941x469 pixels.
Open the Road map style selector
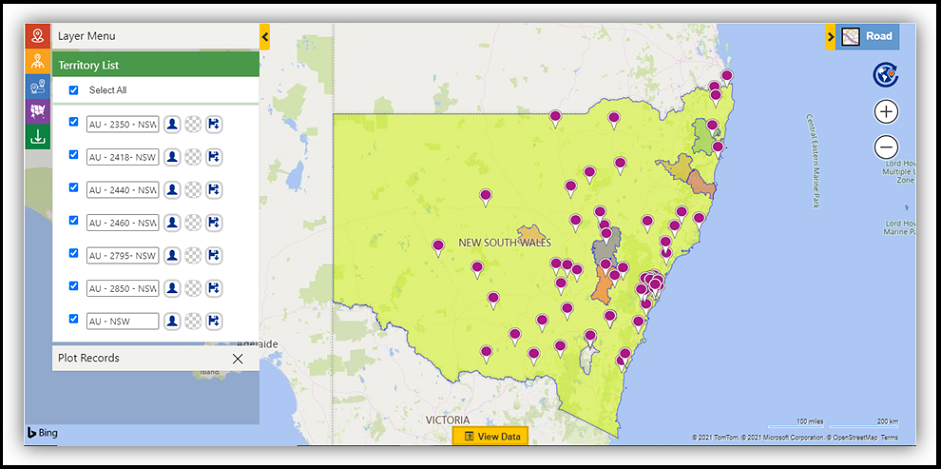pyautogui.click(x=868, y=37)
